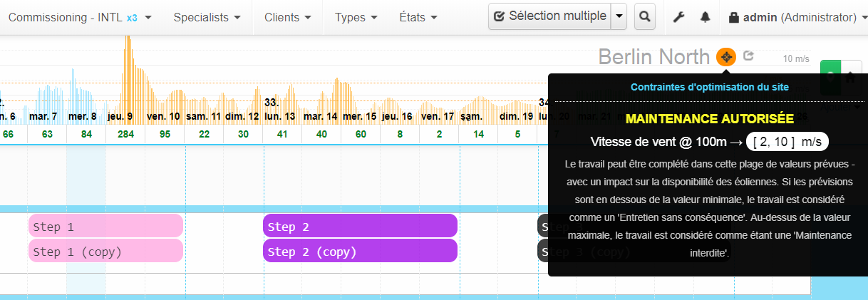Click the share arrow icon beside Berlin North
Screen dimensions: 868x300
tap(748, 56)
